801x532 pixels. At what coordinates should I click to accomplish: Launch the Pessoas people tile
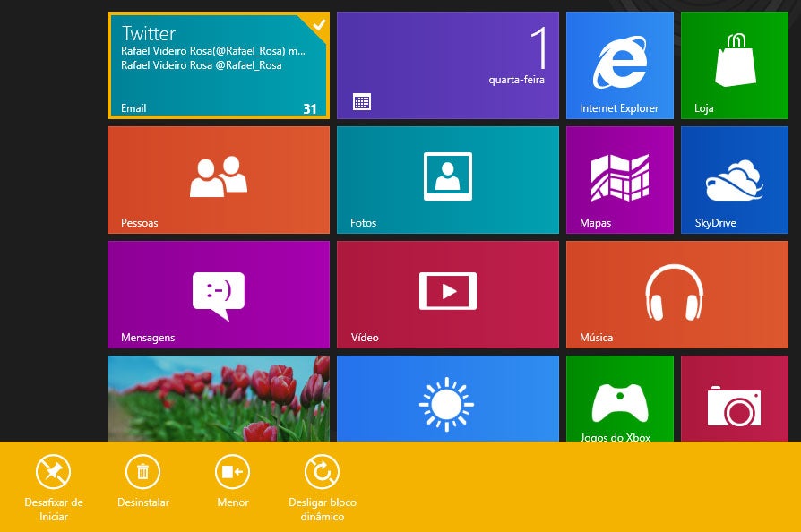[x=218, y=180]
